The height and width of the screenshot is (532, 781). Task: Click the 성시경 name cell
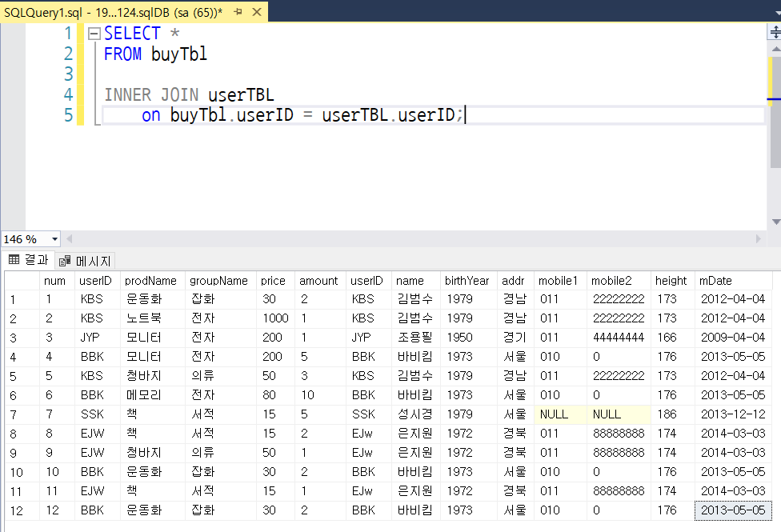(416, 414)
